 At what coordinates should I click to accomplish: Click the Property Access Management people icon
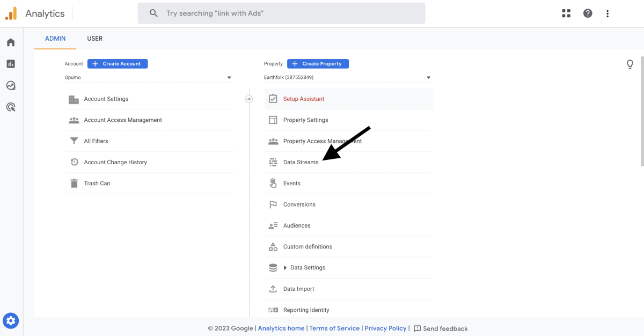(x=273, y=141)
